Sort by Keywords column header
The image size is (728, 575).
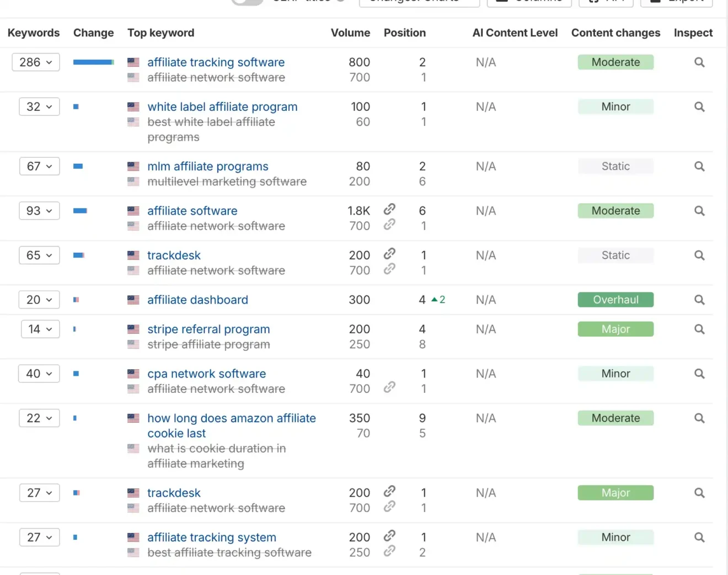click(x=34, y=33)
